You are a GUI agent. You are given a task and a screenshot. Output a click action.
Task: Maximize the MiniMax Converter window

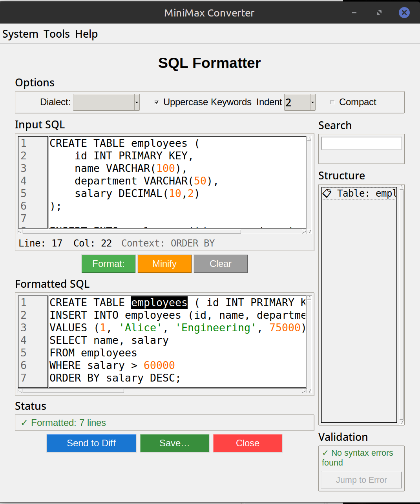click(379, 13)
